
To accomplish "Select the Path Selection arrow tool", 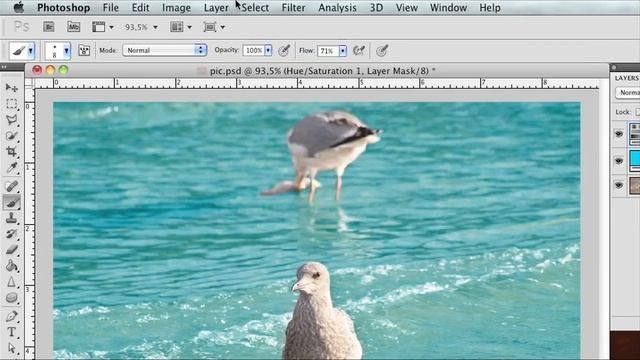I will click(x=11, y=348).
